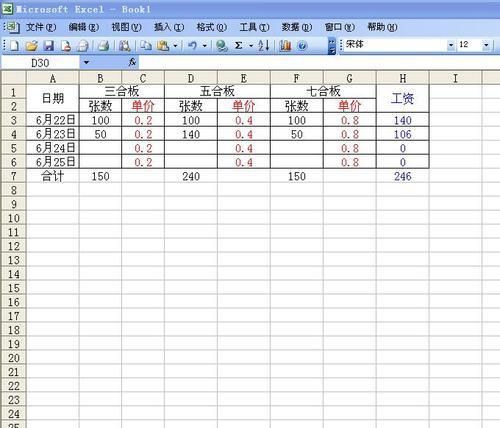Viewport: 500px width, 428px height.
Task: Select column D header
Action: pos(191,78)
